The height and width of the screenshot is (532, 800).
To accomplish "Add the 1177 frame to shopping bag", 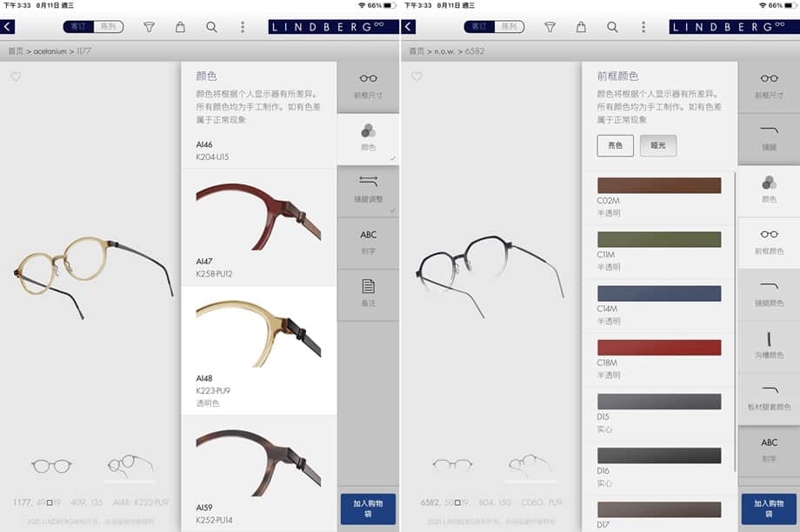I will [x=368, y=509].
